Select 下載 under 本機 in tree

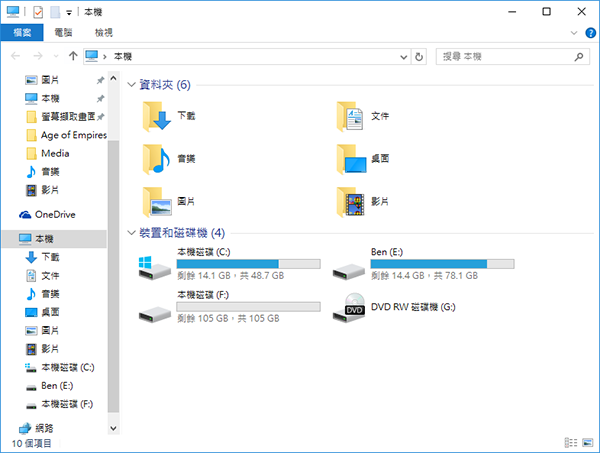pyautogui.click(x=42, y=257)
